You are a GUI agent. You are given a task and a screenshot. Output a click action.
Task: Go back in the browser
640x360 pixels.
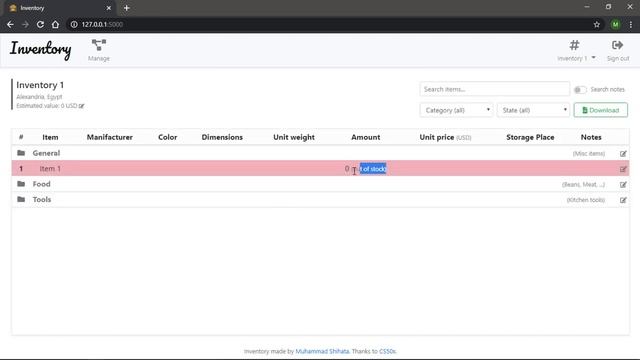coord(10,24)
